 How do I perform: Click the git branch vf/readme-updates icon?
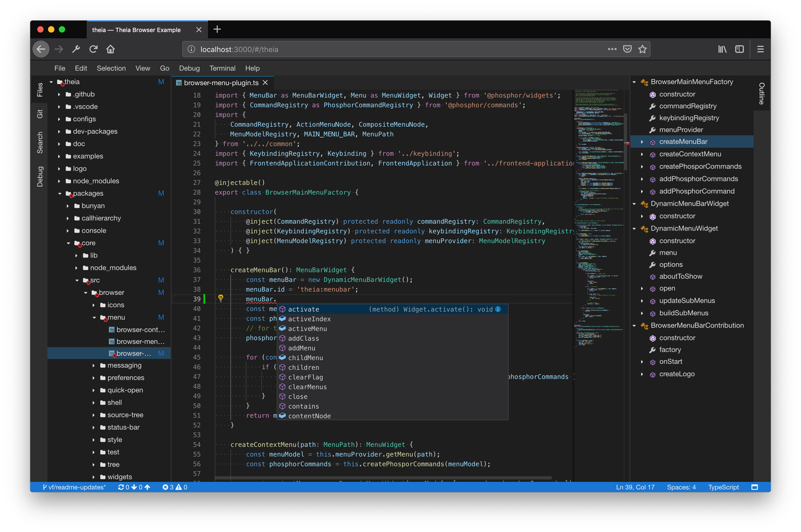45,487
